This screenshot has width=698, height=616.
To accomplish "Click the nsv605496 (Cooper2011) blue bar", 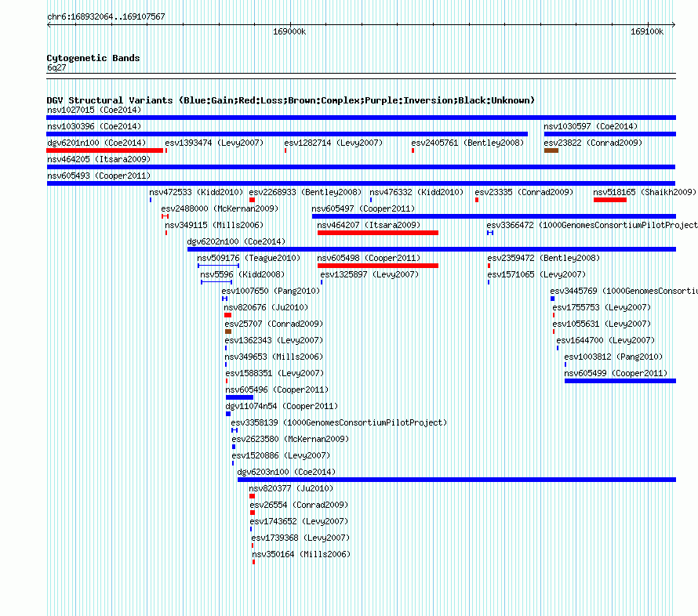I will (x=239, y=397).
